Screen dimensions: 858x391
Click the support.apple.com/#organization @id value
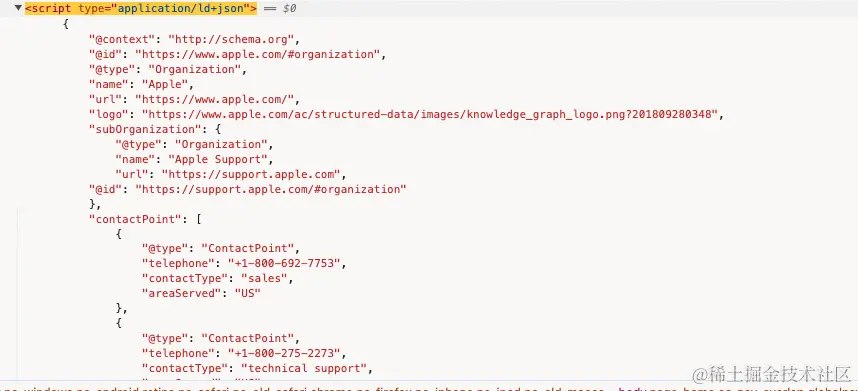coord(271,189)
